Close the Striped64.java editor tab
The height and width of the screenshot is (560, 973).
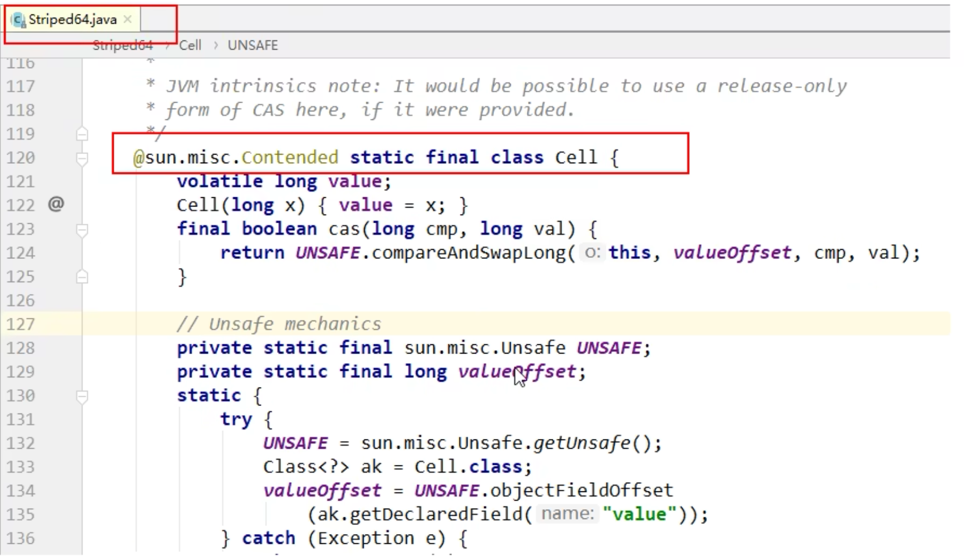tap(128, 20)
